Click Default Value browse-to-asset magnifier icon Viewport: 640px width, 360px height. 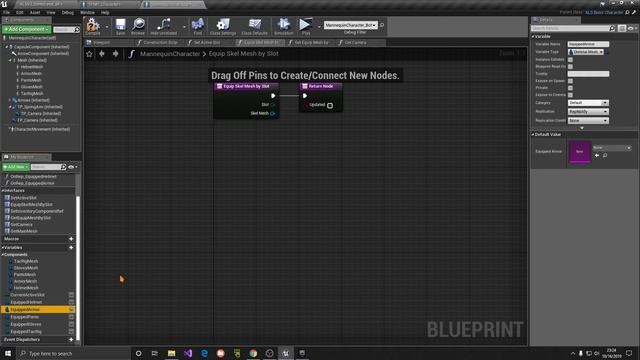(x=605, y=156)
